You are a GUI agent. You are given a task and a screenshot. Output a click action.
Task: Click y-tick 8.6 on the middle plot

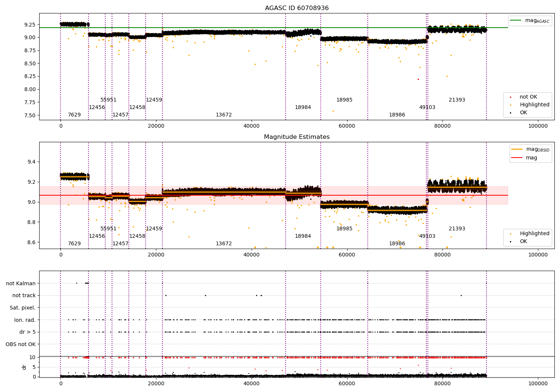[32, 243]
